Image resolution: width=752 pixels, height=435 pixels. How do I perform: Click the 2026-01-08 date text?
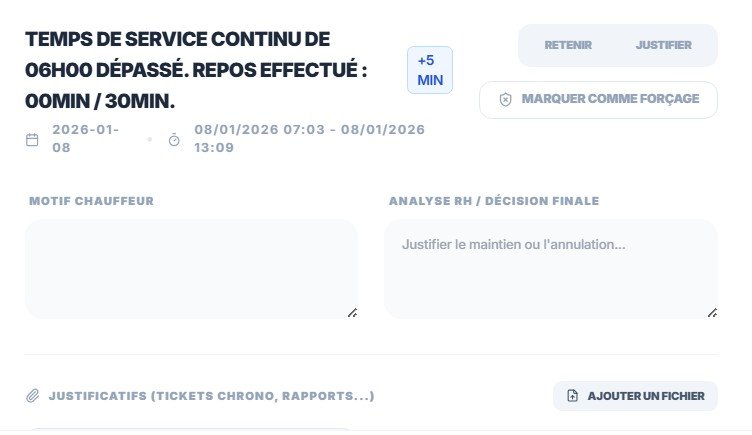(84, 138)
